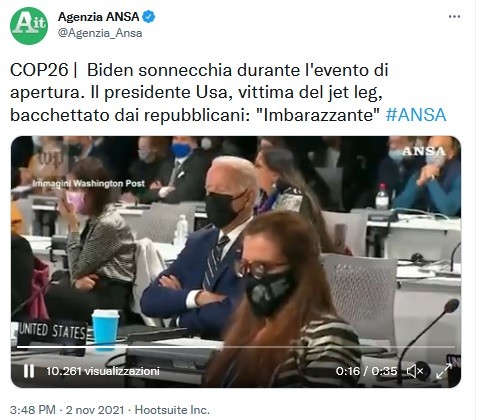Pause the video playback
The width and height of the screenshot is (485, 420).
pos(29,371)
